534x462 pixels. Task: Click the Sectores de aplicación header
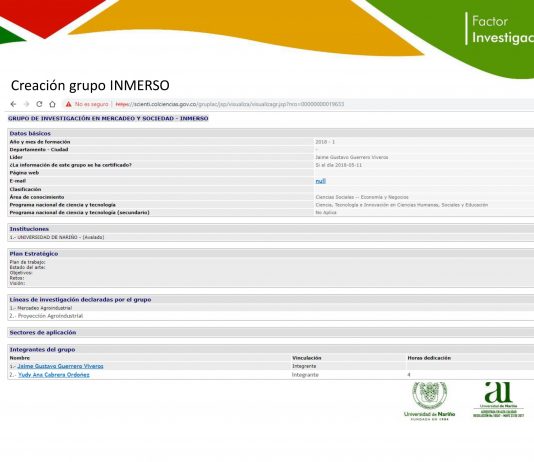[x=43, y=333]
